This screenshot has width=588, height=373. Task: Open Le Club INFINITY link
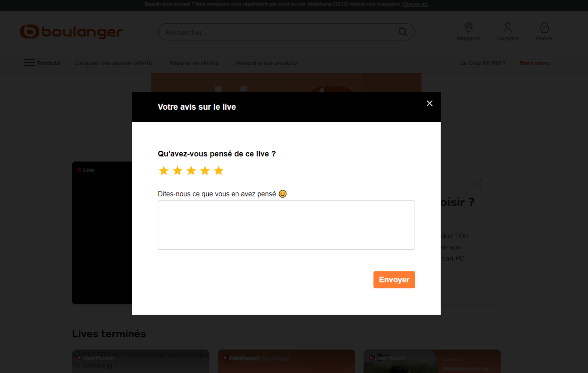483,63
